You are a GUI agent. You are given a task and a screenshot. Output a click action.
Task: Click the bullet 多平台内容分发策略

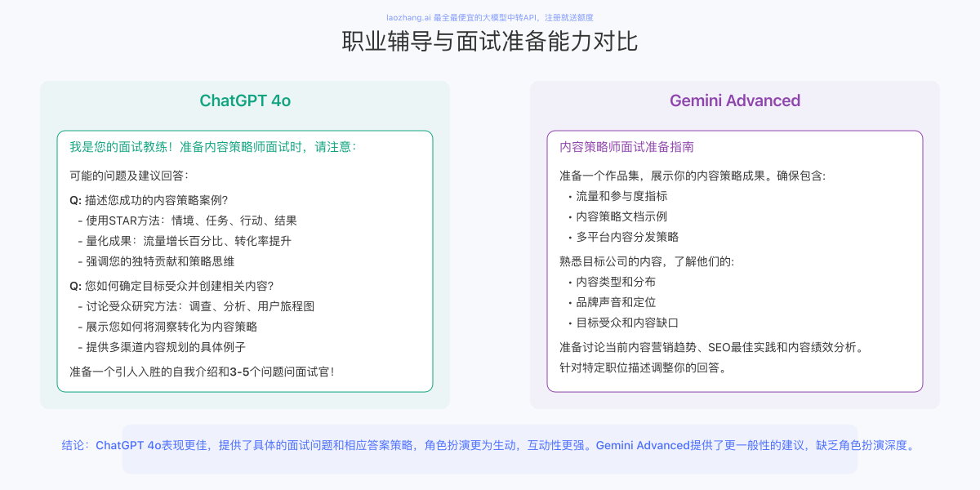(x=623, y=237)
